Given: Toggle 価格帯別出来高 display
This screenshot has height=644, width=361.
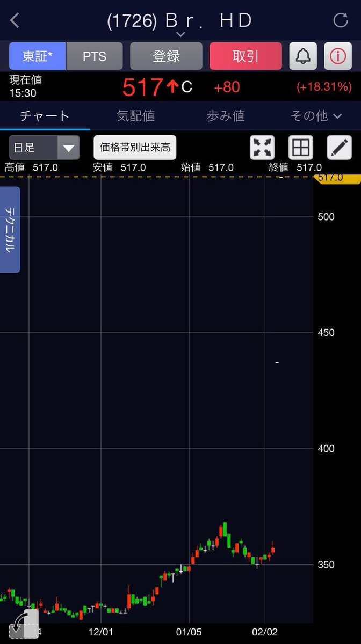Looking at the screenshot, I should tap(135, 147).
